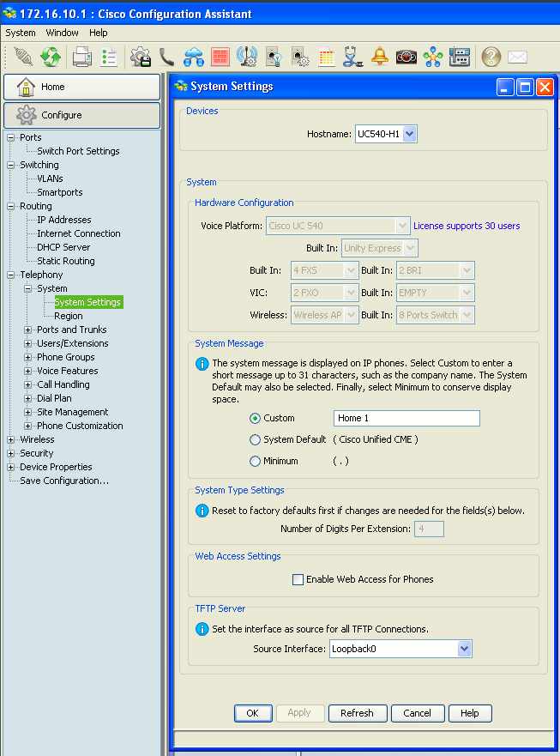
Task: Click the Print toolbar icon
Action: 82,57
